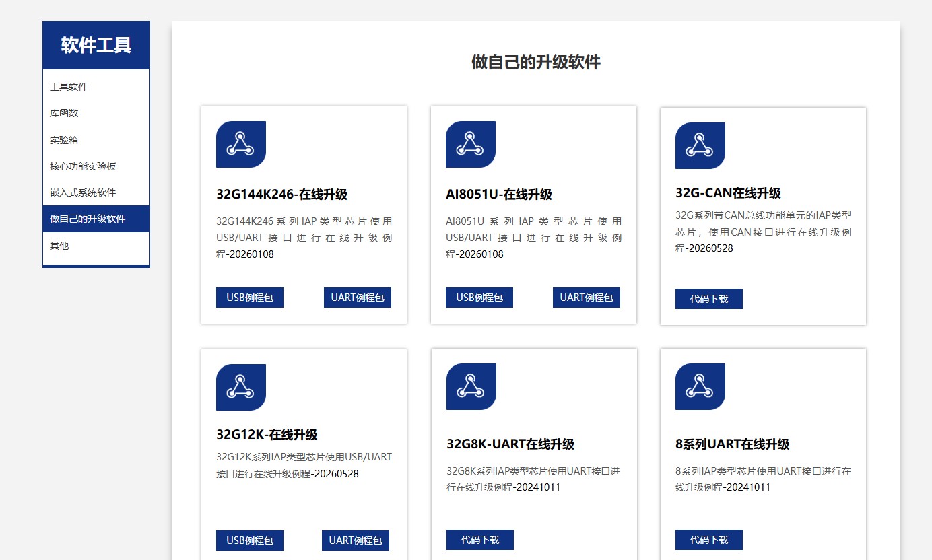
Task: Click the 32G144K246 card description text
Action: point(304,238)
